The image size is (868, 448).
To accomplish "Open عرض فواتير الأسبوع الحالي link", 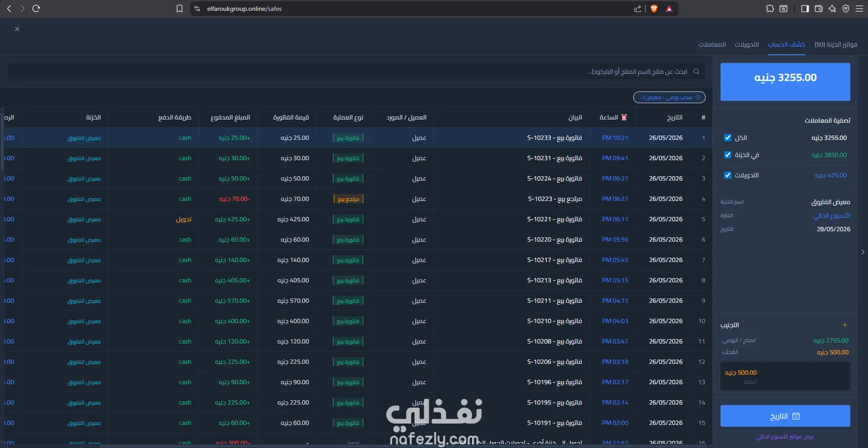I will point(785,437).
